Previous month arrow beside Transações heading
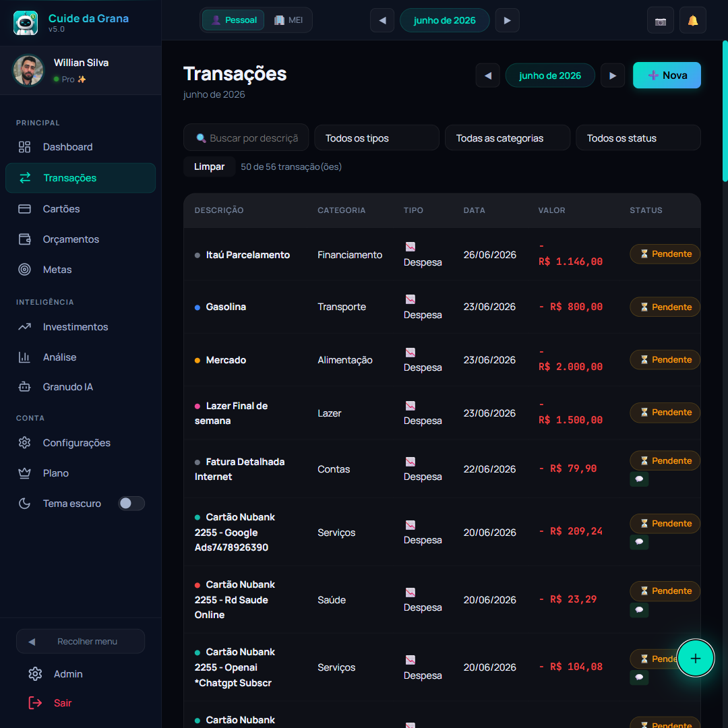 pos(487,75)
